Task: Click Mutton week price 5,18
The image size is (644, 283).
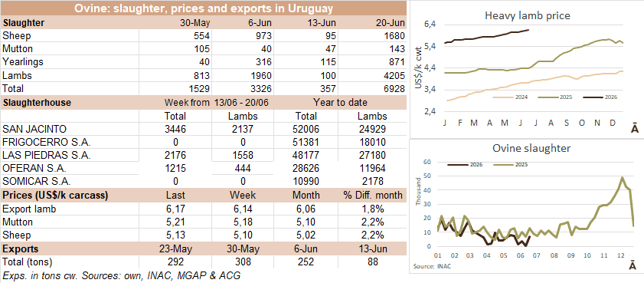Action: pos(243,222)
